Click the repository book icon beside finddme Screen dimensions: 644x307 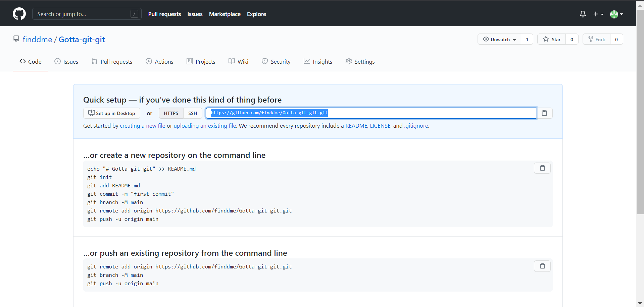(x=16, y=39)
